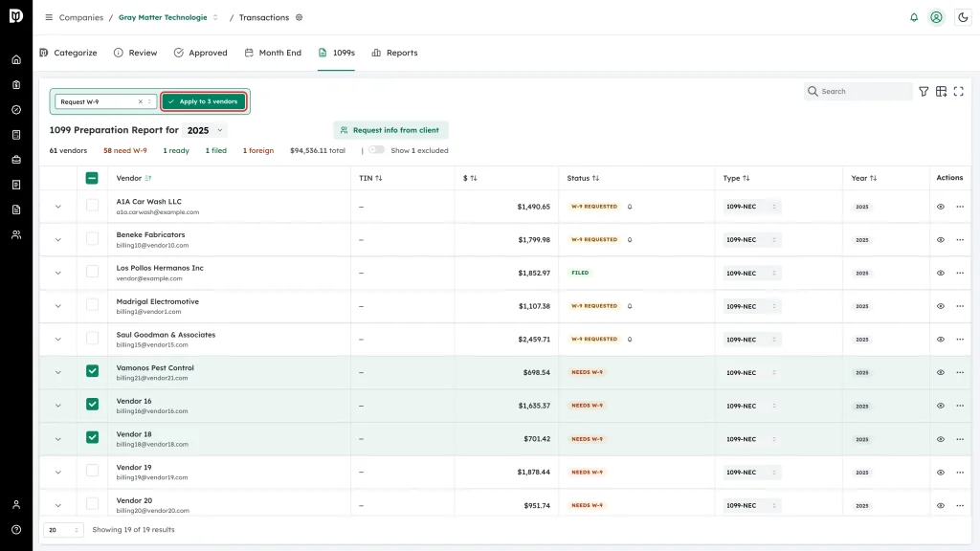Switch to dark mode moon icon

(x=963, y=17)
